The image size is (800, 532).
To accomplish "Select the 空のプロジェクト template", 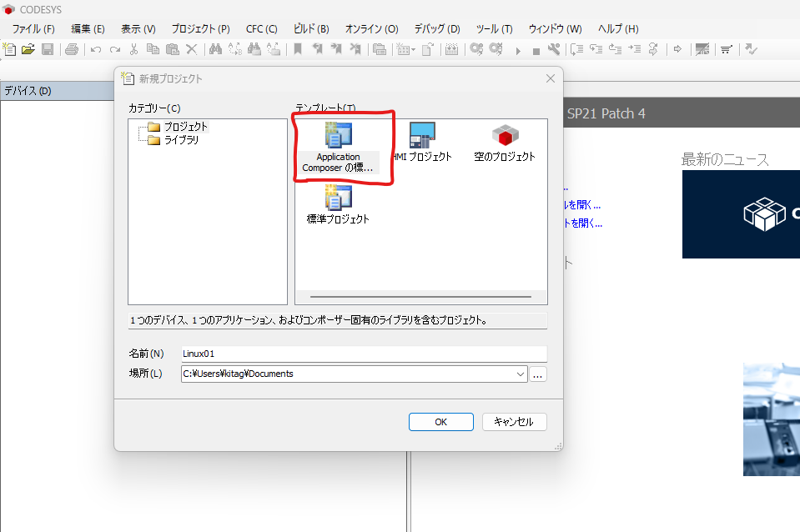I will coord(505,143).
